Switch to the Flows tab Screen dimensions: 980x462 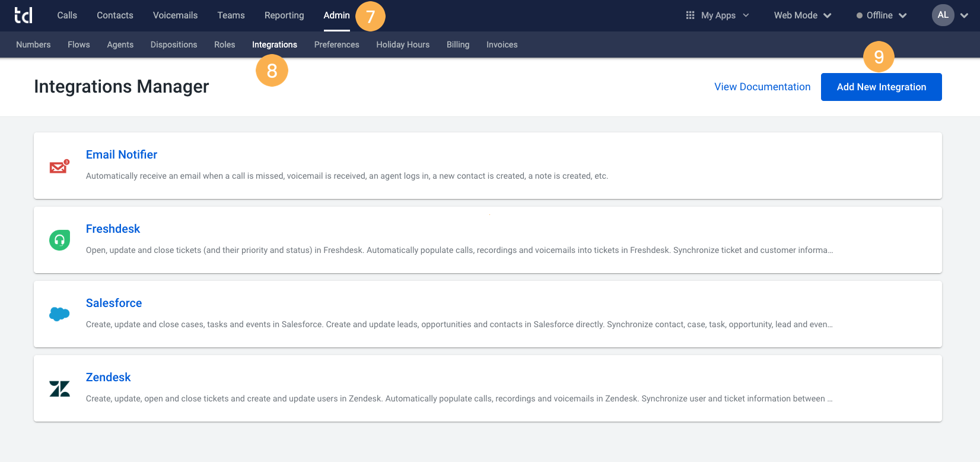(79, 45)
